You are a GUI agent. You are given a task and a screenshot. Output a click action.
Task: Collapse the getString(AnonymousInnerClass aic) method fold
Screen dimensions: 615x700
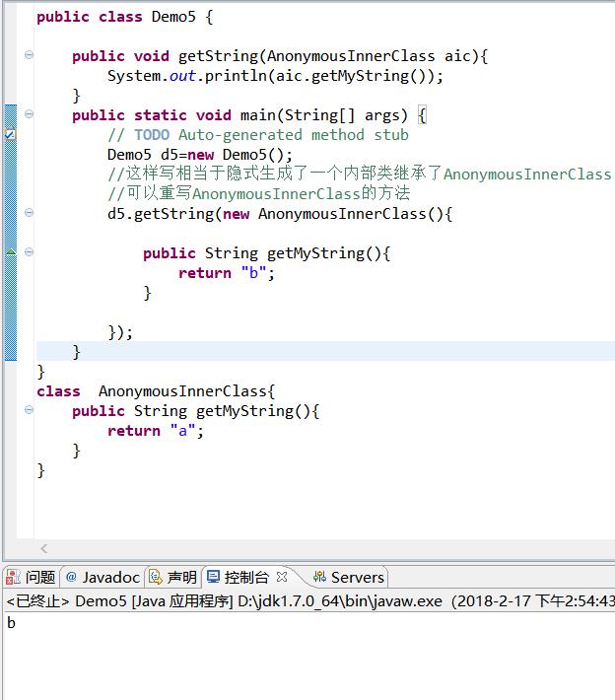click(x=29, y=55)
